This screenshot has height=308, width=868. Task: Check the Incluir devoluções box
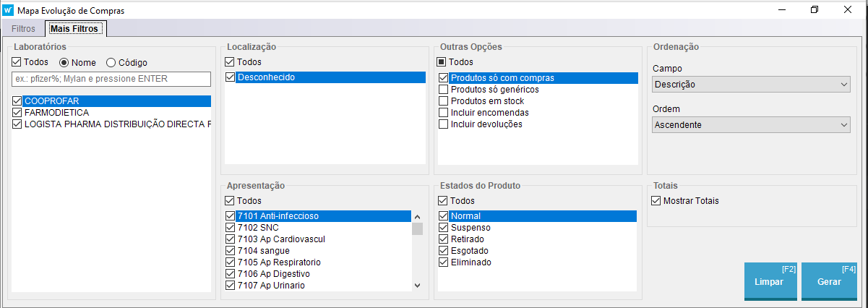click(x=444, y=124)
